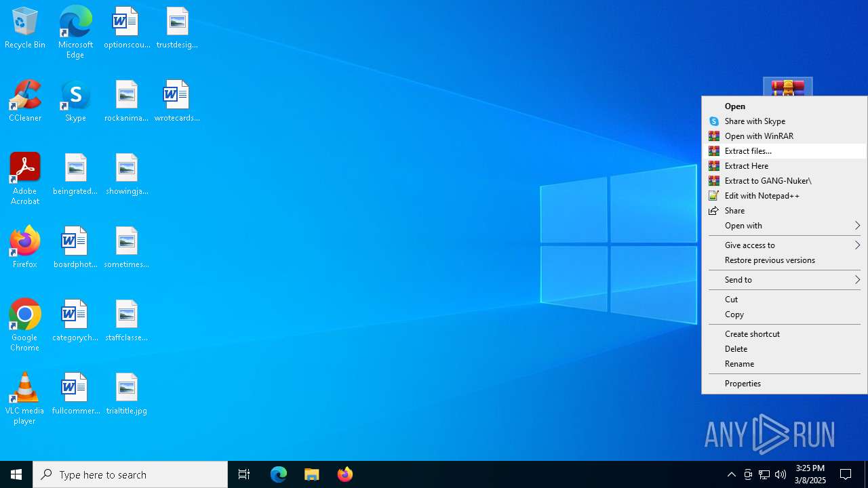Choose Rename in the context menu
868x488 pixels.
tap(785, 364)
